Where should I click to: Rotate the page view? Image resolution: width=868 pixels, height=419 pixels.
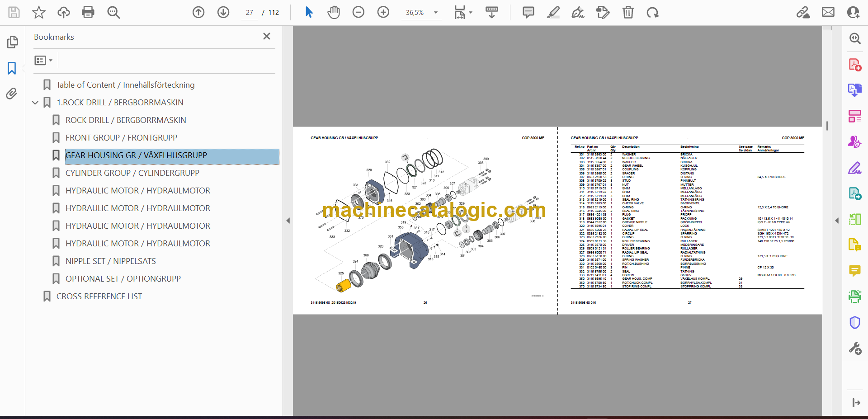[x=652, y=12]
